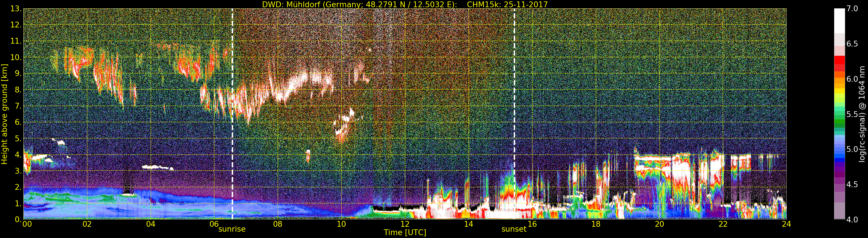Screen dimensions: 868x238
Task: Click the "16" time axis tick label
Action: coord(532,224)
